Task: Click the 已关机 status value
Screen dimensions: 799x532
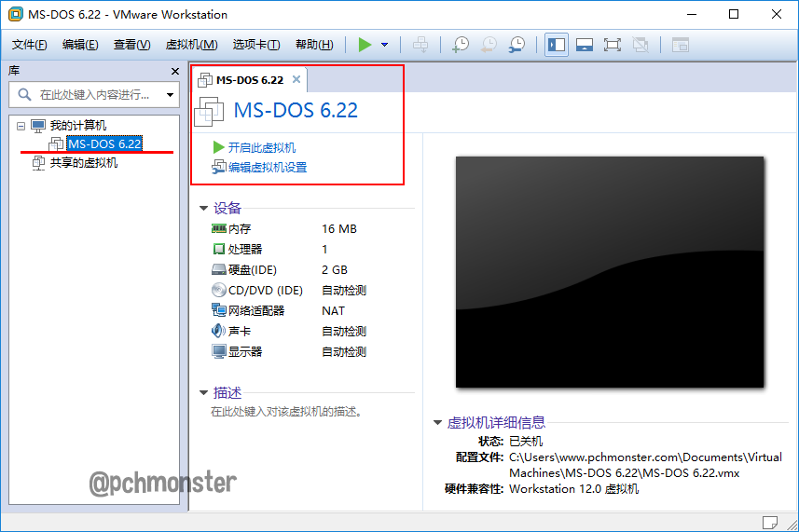Action: pos(526,441)
